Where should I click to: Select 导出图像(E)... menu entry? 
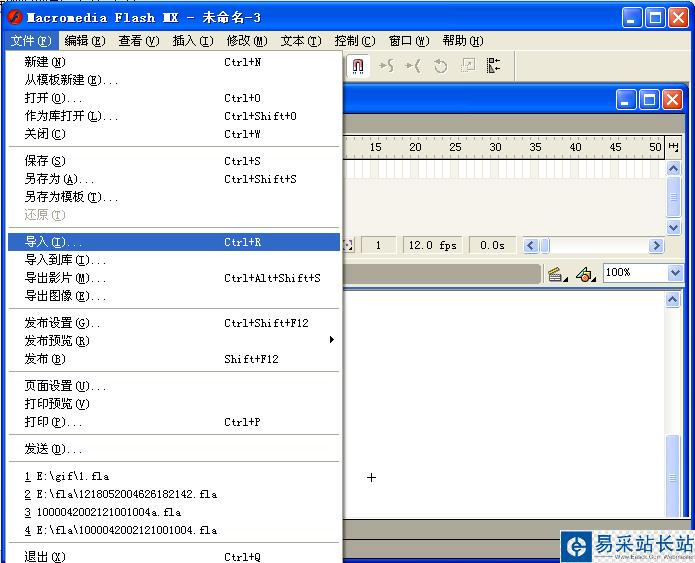pyautogui.click(x=174, y=296)
